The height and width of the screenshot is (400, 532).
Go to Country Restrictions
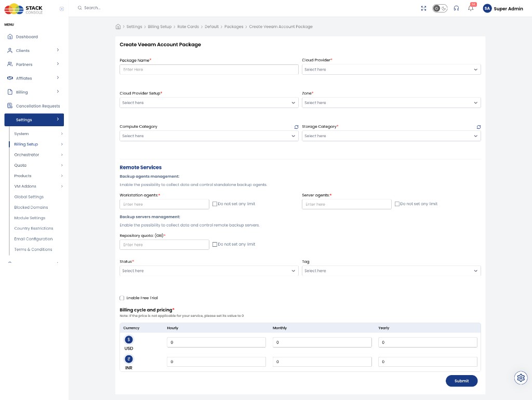(34, 229)
